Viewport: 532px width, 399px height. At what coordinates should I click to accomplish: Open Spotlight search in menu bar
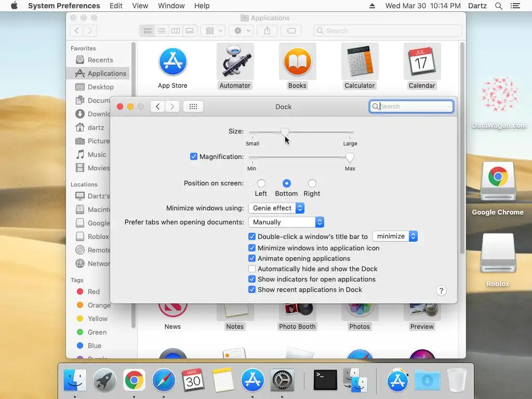tap(498, 6)
